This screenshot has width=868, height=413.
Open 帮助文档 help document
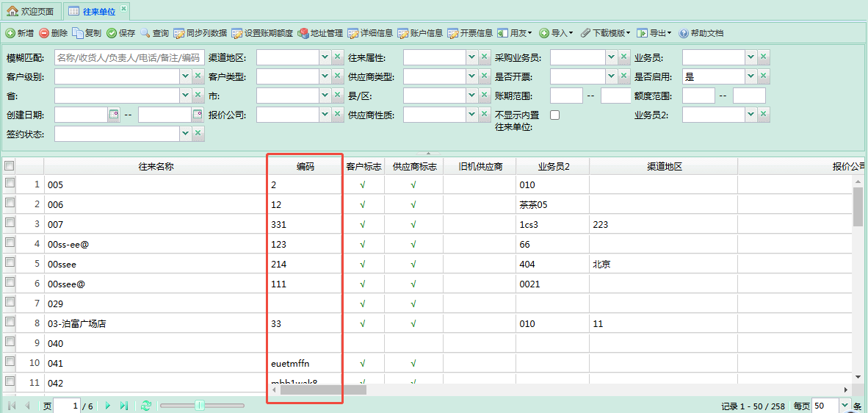(701, 33)
